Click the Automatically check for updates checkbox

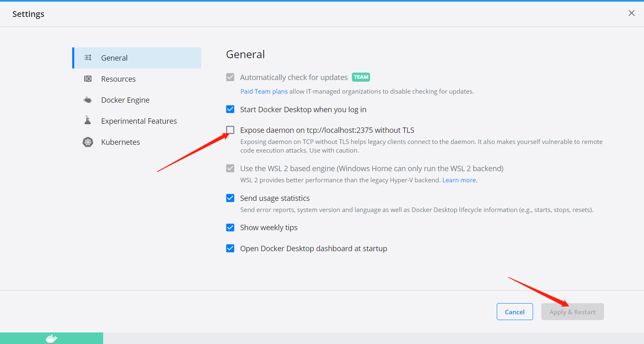230,77
